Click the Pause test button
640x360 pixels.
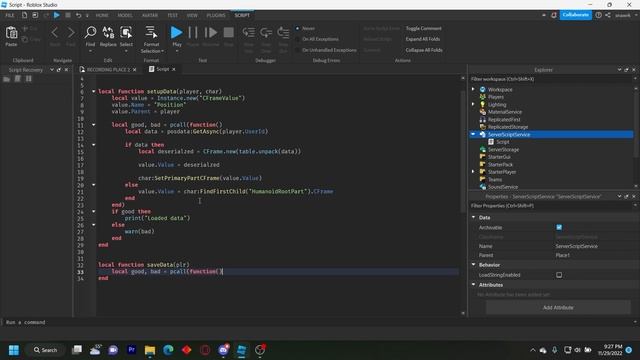[193, 33]
